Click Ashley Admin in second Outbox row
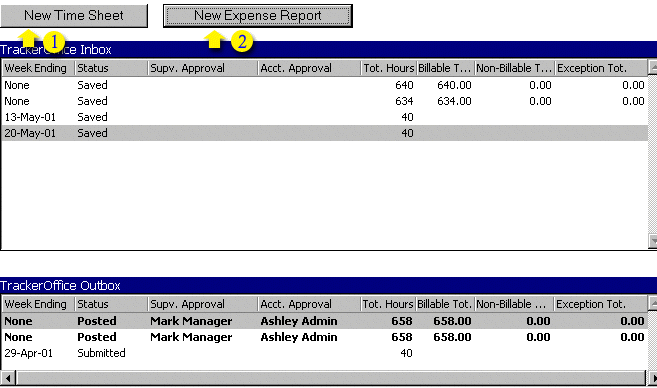 299,337
